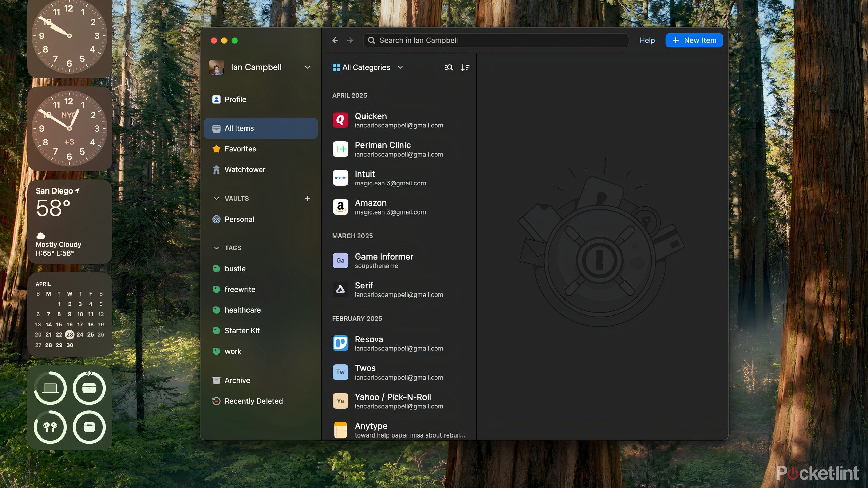
Task: Select the Personal vault
Action: 261,219
